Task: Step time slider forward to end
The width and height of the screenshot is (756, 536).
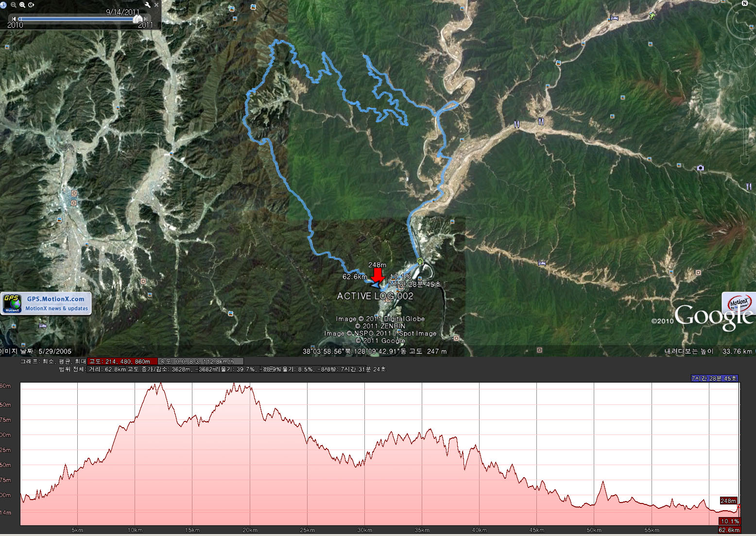Action: pos(145,19)
